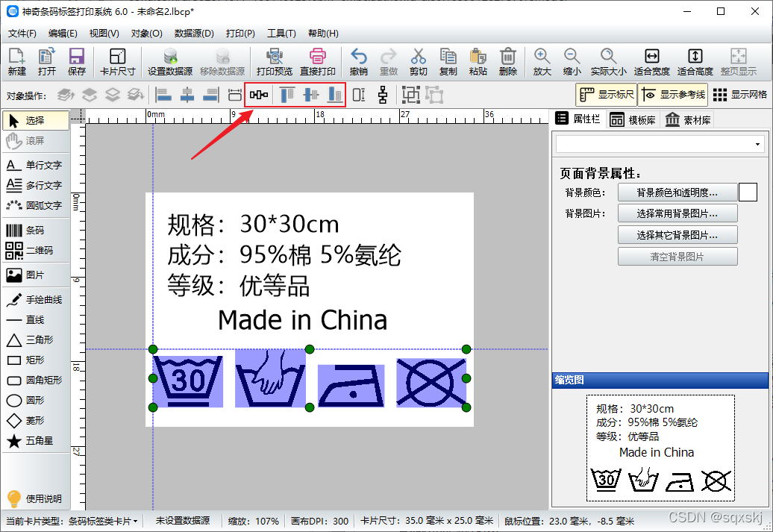The height and width of the screenshot is (532, 773).
Task: Select the 五角星 star shape tool
Action: tap(34, 441)
